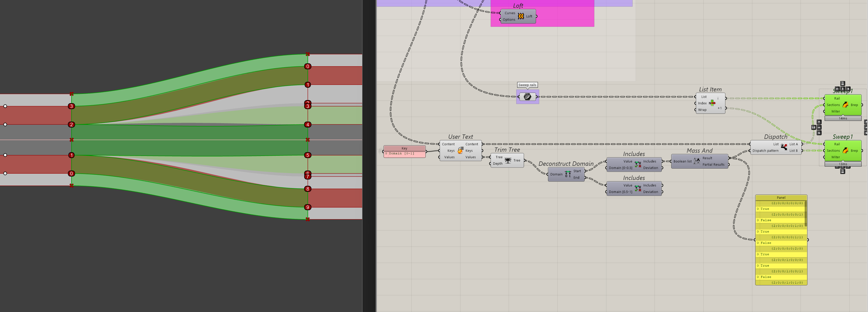Click vertical-bars distribute button beside Sweep1 group
This screenshot has width=868, height=312.
click(x=813, y=127)
